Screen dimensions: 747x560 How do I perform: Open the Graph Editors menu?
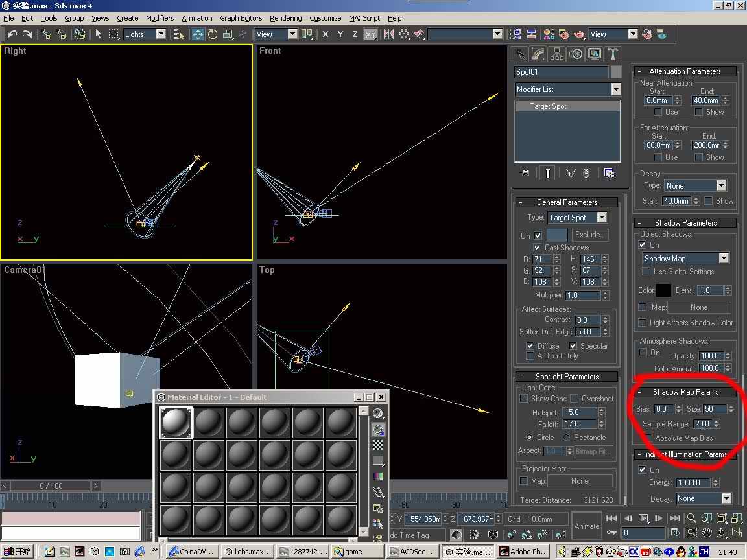(241, 18)
